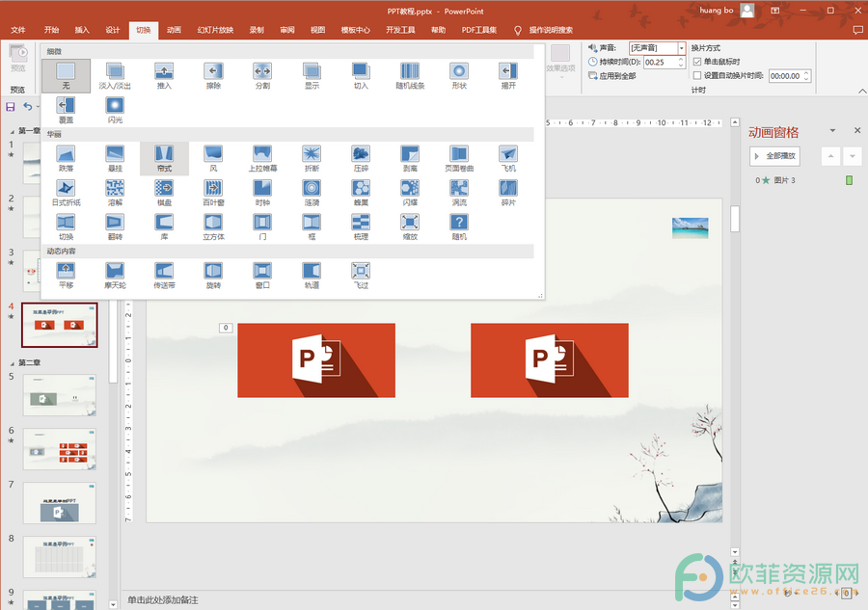The width and height of the screenshot is (868, 610).
Task: Click the 持续时间 duration field 00.25
Action: tap(660, 62)
